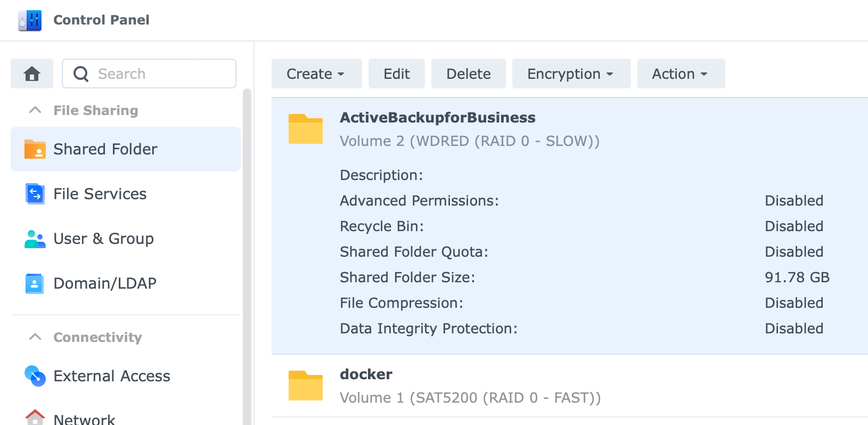
Task: Open the Action dropdown menu
Action: (x=681, y=73)
